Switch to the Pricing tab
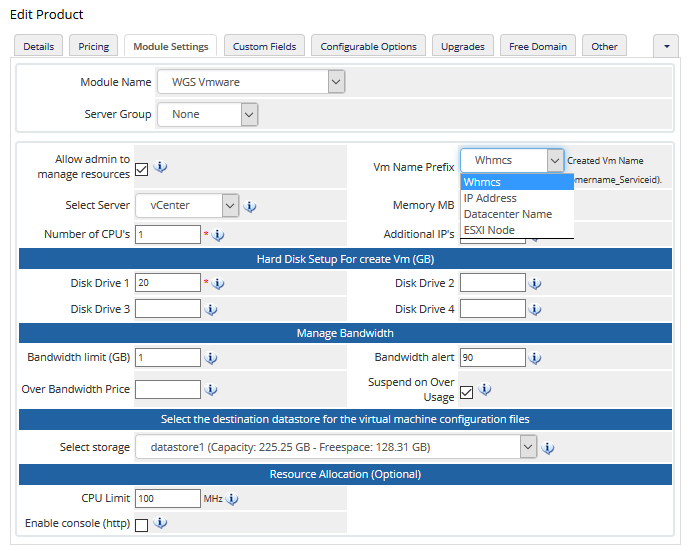This screenshot has width=689, height=551. [94, 46]
